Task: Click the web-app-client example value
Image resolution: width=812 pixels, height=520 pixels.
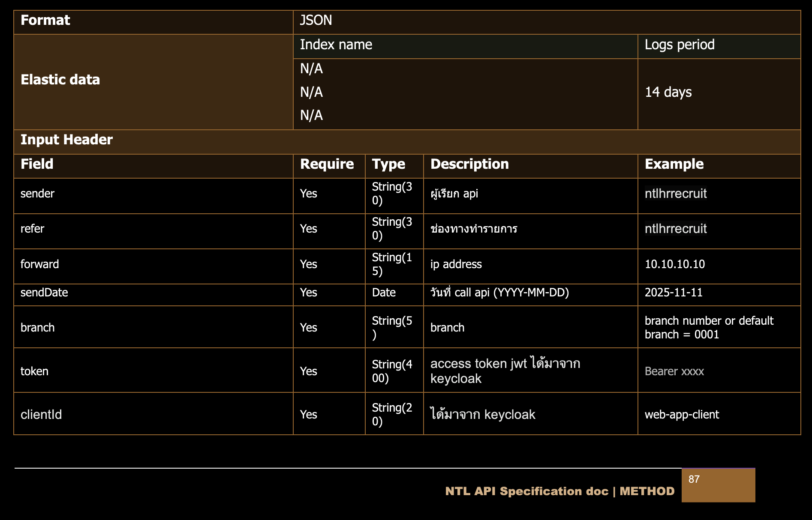Action: pos(682,415)
